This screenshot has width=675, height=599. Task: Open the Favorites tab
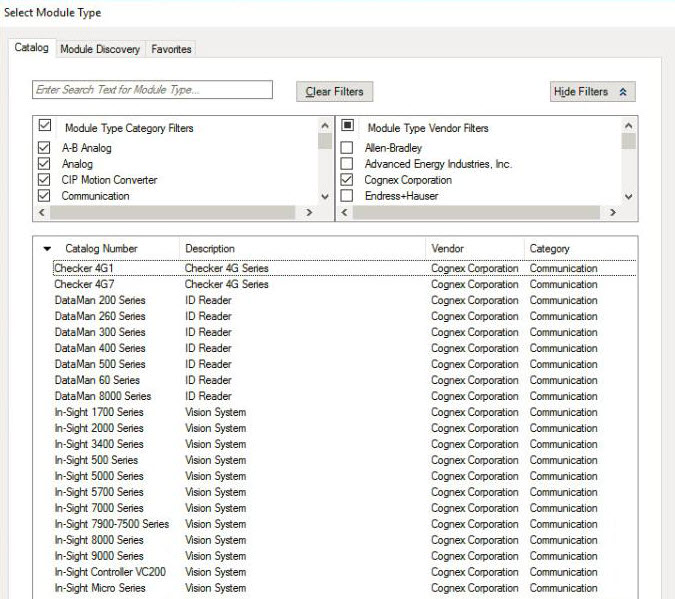(171, 49)
